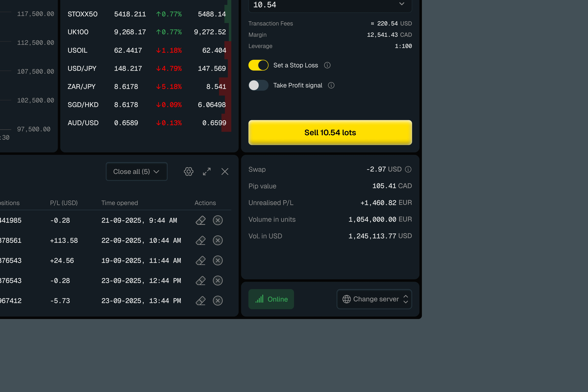Close the +113.58 position with X icon
The height and width of the screenshot is (392, 588).
coord(218,240)
